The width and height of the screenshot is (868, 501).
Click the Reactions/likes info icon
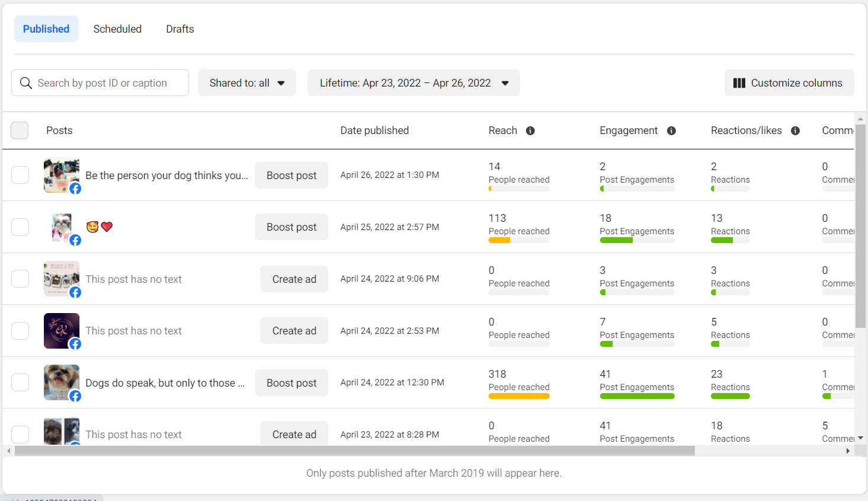pyautogui.click(x=795, y=130)
